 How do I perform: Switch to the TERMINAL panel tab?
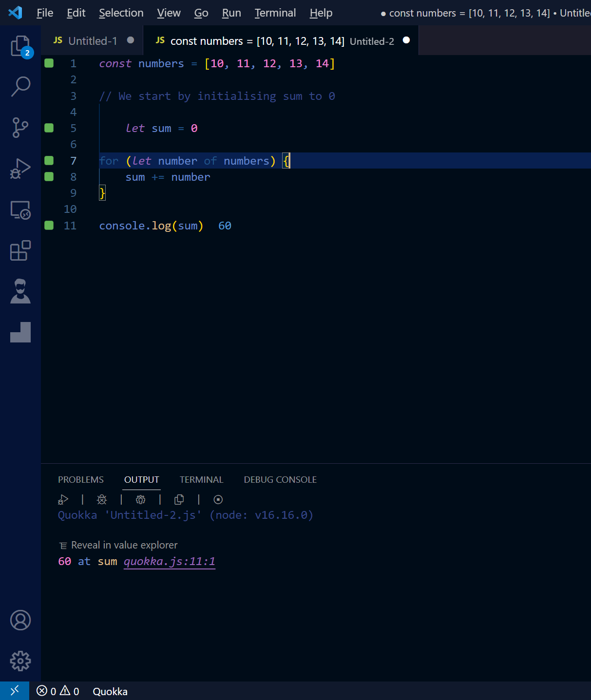(201, 480)
